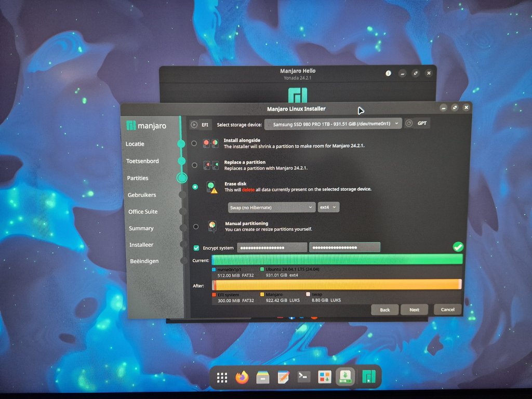
Task: Click the Install alongside partition icon
Action: coord(210,143)
